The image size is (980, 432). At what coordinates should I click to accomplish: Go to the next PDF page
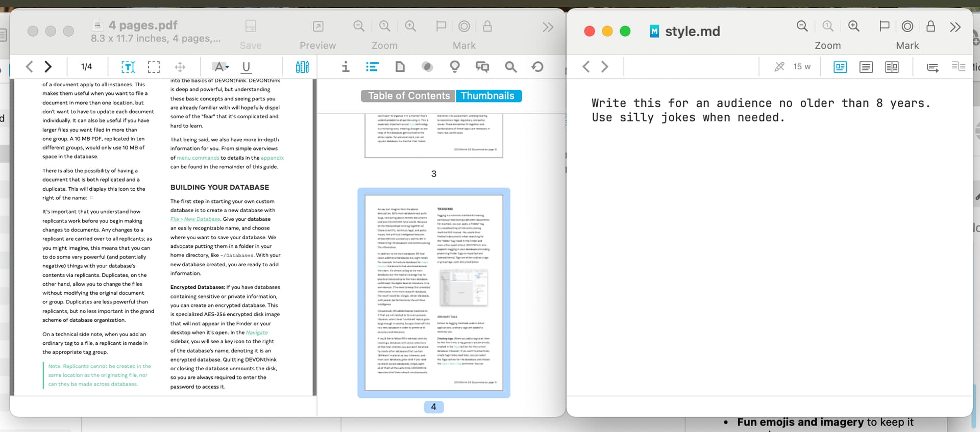point(48,67)
